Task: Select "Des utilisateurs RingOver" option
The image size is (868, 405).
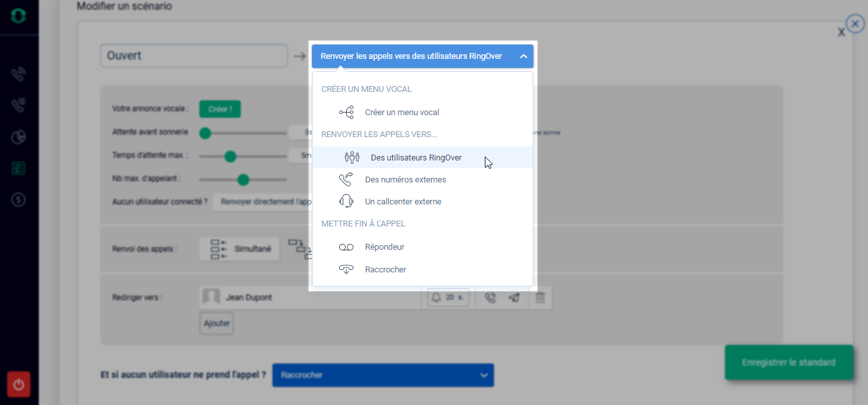Action: click(423, 157)
